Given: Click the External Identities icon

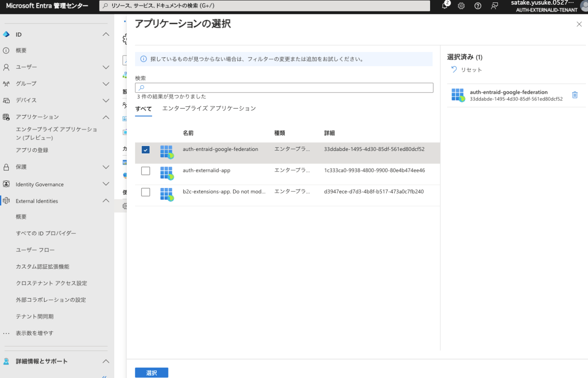Looking at the screenshot, I should tap(6, 201).
